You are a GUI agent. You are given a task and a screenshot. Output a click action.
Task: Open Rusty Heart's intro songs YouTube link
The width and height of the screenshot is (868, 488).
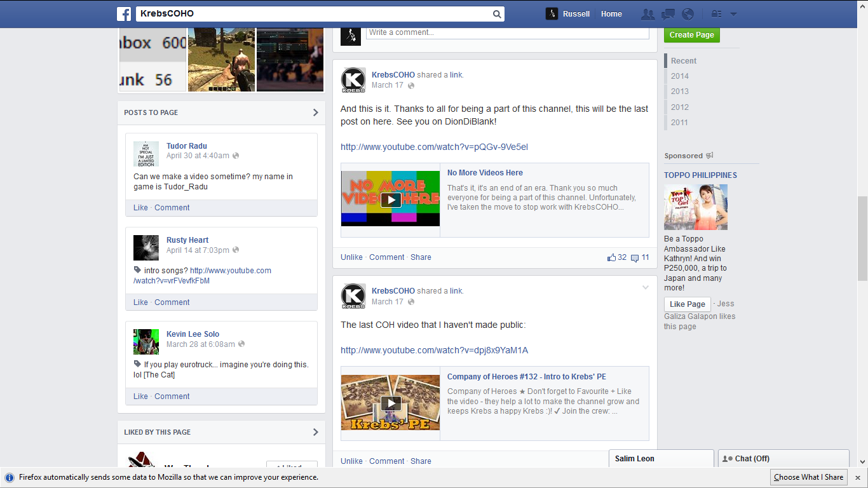tap(202, 276)
